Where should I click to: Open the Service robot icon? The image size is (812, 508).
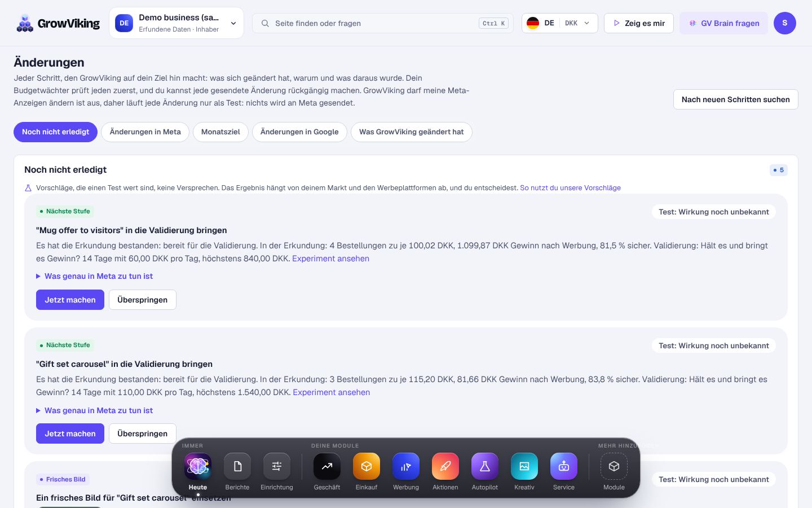(564, 467)
